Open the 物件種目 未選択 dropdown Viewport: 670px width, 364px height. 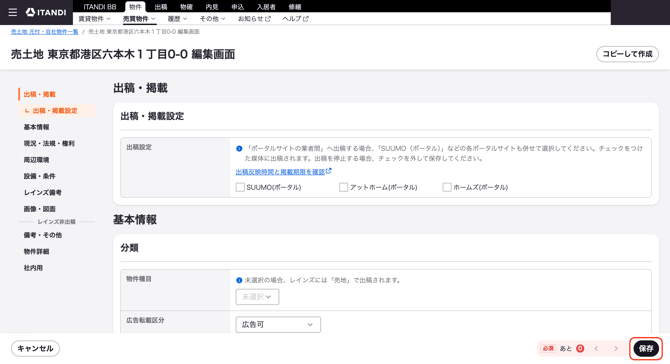257,297
